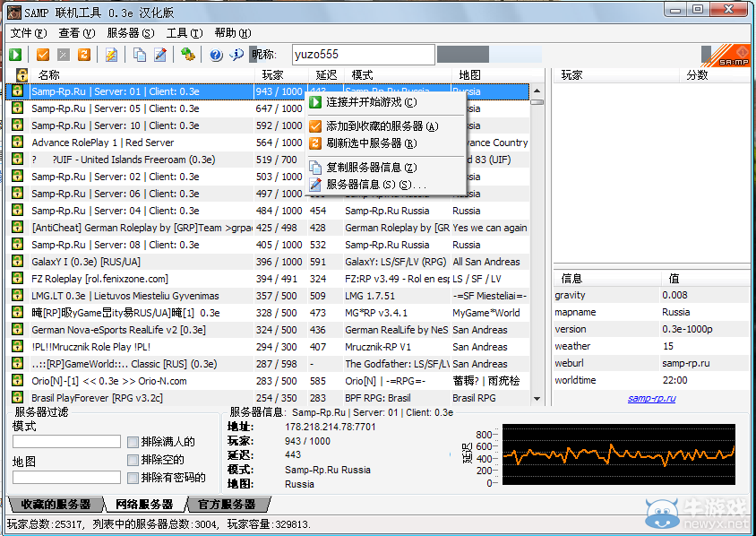Click the 信息 column header in rules panel

coord(607,279)
